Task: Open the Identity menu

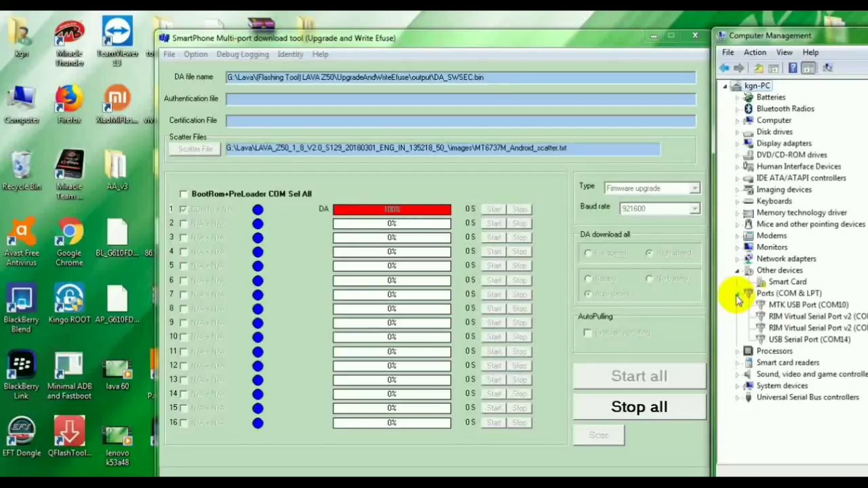Action: [290, 54]
